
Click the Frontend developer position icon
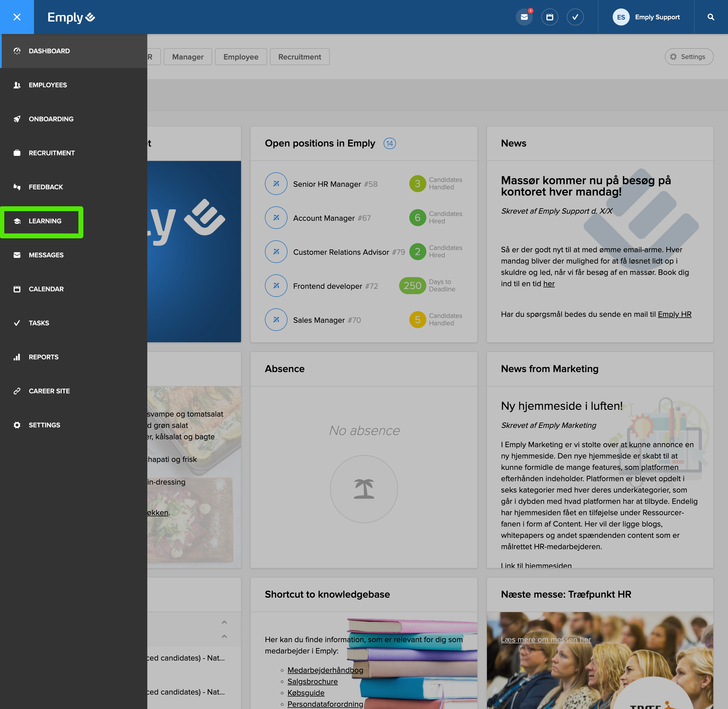coord(276,286)
